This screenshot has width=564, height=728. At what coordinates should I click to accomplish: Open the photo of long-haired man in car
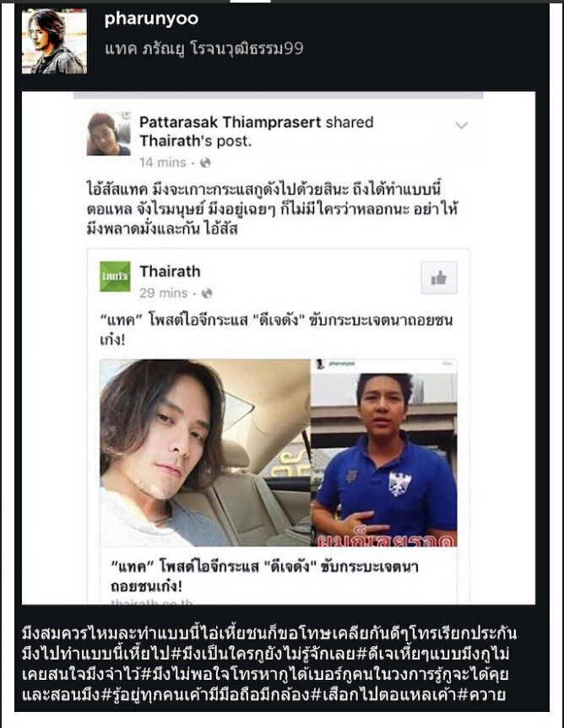point(205,453)
